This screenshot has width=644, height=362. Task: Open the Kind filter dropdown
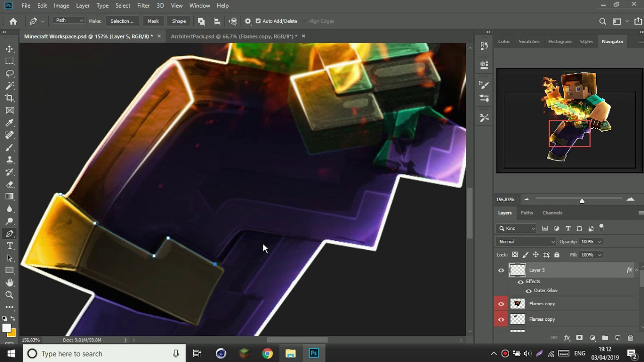[x=517, y=228]
